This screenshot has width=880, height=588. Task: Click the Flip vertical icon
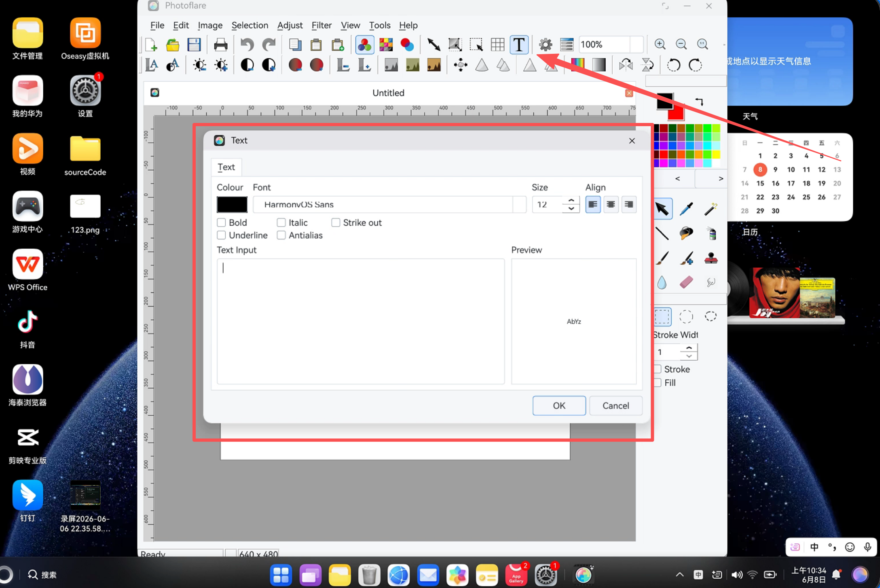pyautogui.click(x=647, y=65)
